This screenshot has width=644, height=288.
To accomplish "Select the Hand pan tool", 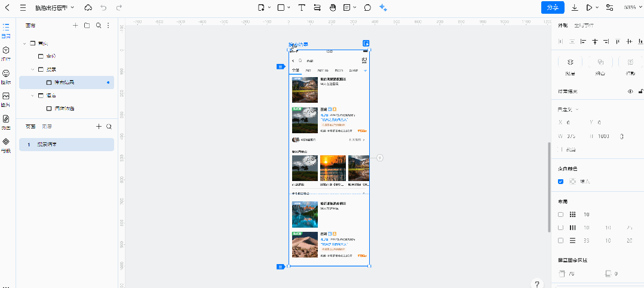I will (x=332, y=8).
